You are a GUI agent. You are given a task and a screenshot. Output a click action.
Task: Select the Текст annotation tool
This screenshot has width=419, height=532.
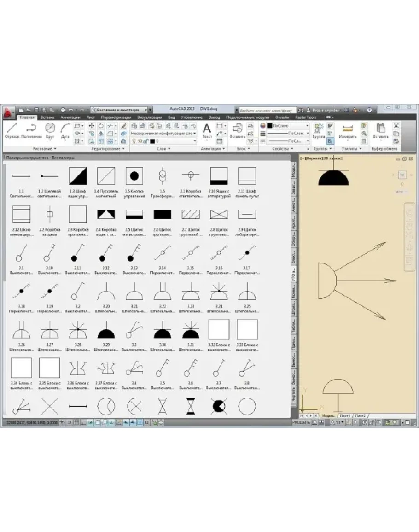click(x=207, y=130)
